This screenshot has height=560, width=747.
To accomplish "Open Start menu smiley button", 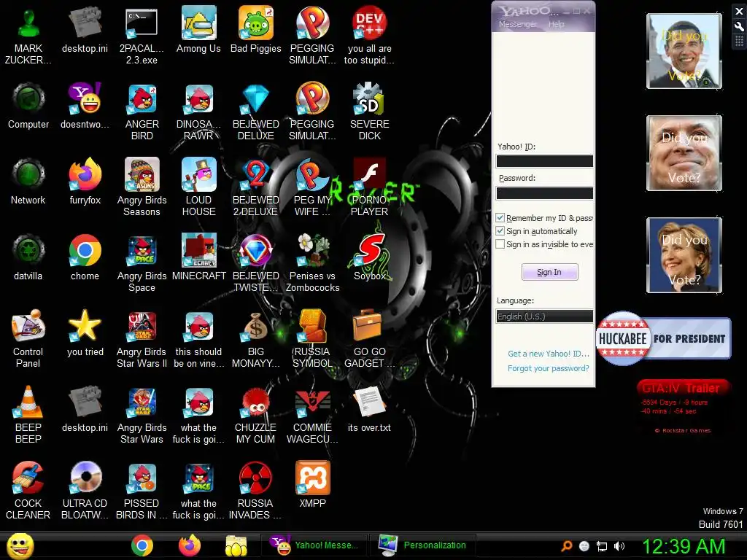I will pyautogui.click(x=20, y=545).
